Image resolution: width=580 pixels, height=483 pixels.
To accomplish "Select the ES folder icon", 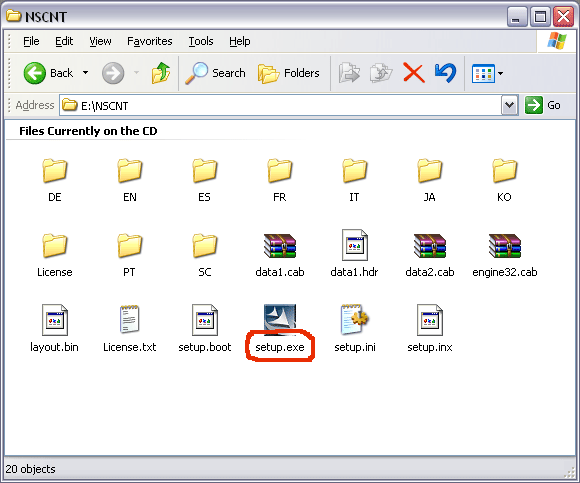I will (205, 170).
